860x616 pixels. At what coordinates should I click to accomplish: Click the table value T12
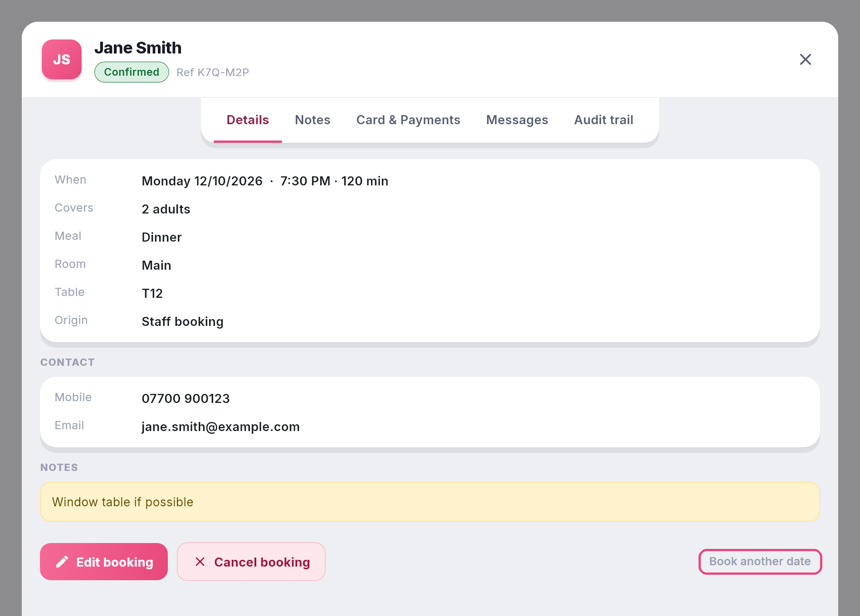click(x=152, y=293)
